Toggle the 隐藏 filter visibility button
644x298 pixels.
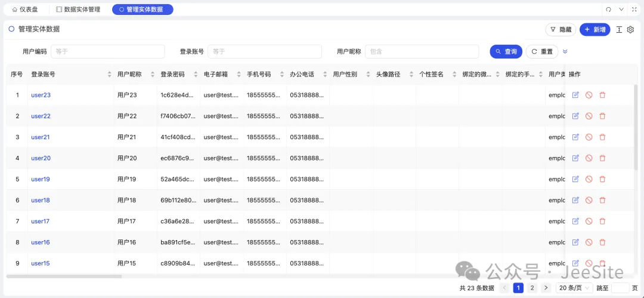561,30
